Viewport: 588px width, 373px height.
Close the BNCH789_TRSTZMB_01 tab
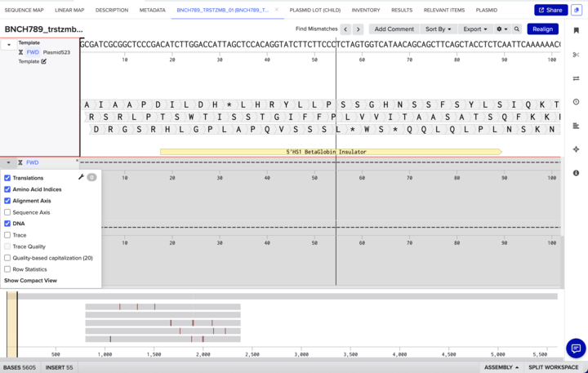tap(277, 10)
